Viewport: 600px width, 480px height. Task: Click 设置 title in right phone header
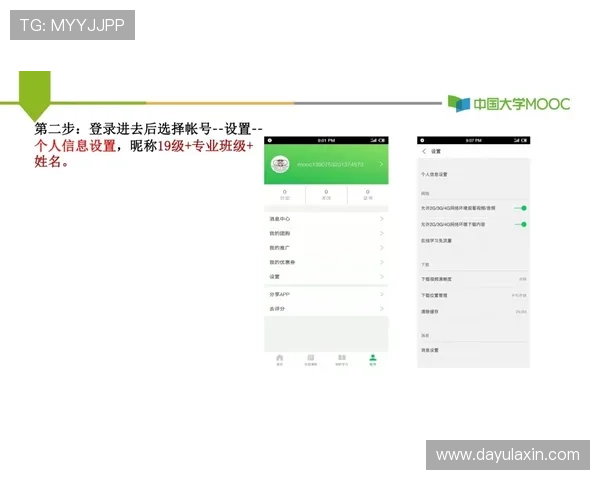(436, 151)
